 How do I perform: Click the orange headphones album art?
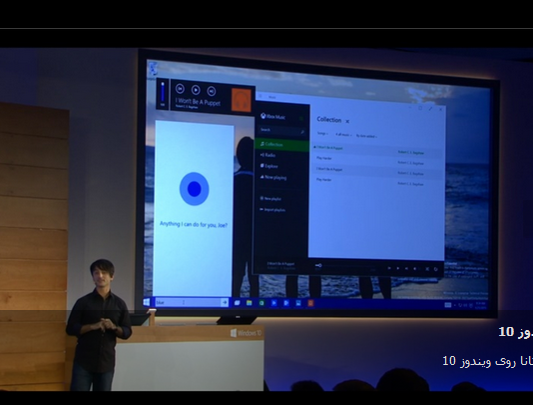[x=241, y=100]
